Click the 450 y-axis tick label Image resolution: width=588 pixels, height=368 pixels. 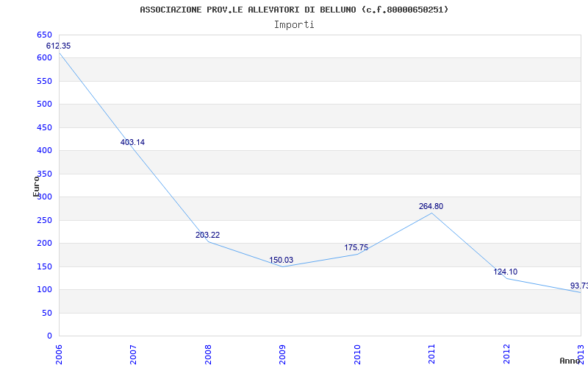(x=44, y=127)
